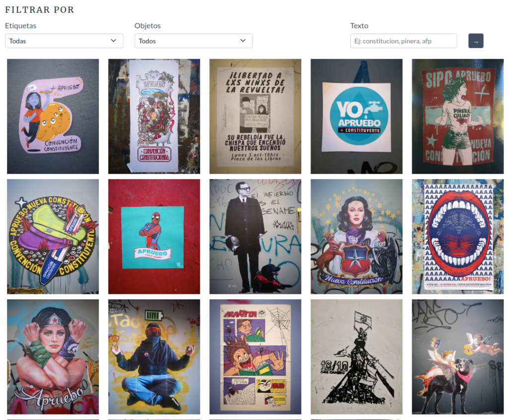Click the chevron arrow in Etiquetas select
The image size is (508, 420).
click(114, 41)
